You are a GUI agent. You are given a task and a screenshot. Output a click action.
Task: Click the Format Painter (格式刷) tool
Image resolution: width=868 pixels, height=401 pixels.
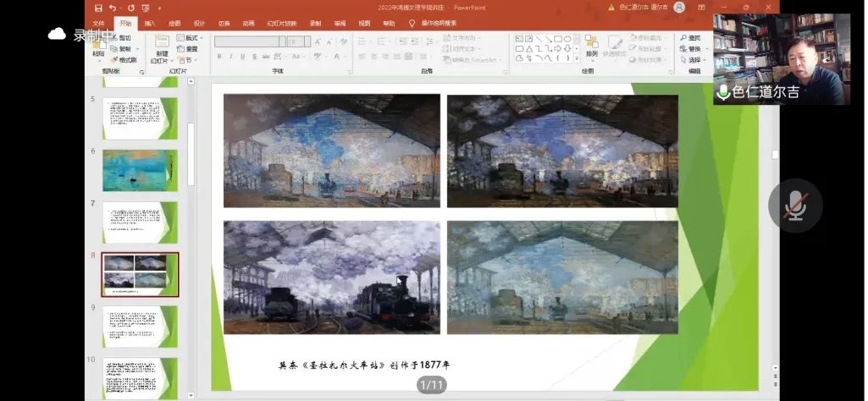(x=125, y=59)
